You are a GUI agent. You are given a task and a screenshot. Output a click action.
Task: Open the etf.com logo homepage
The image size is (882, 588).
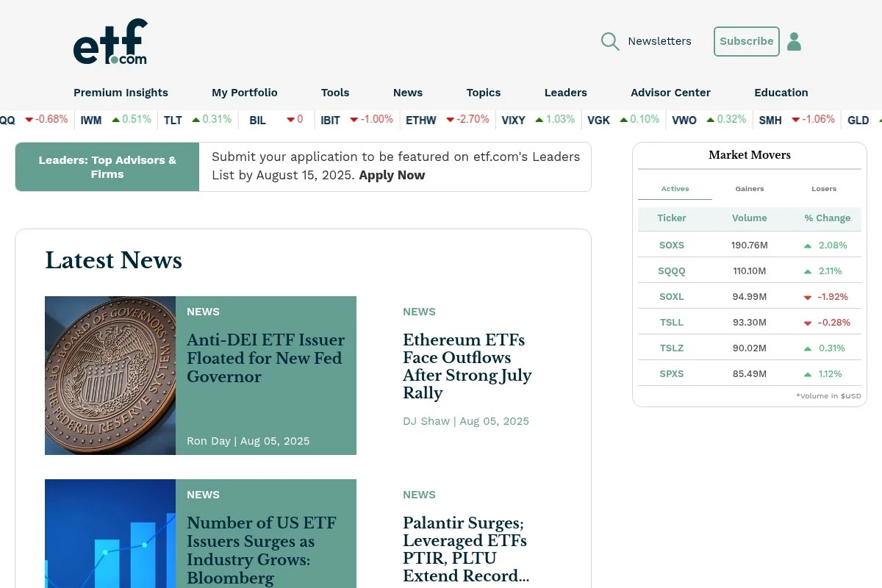(x=110, y=42)
